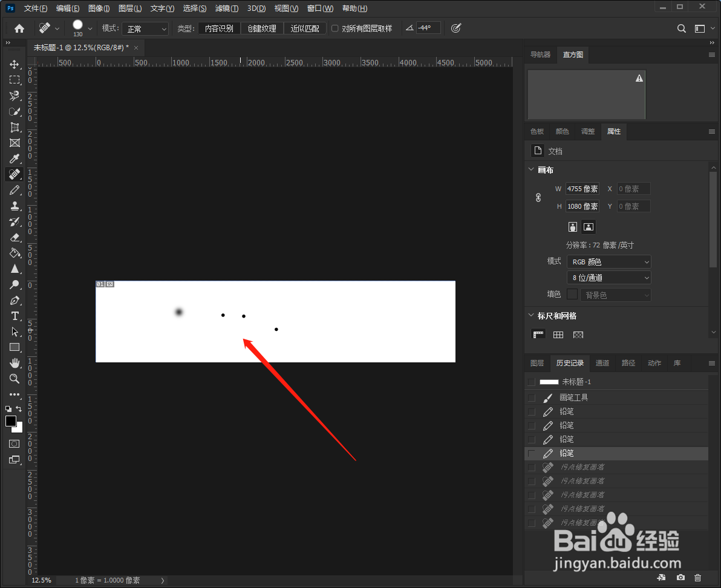721x588 pixels.
Task: Select the Hand tool
Action: pyautogui.click(x=15, y=363)
